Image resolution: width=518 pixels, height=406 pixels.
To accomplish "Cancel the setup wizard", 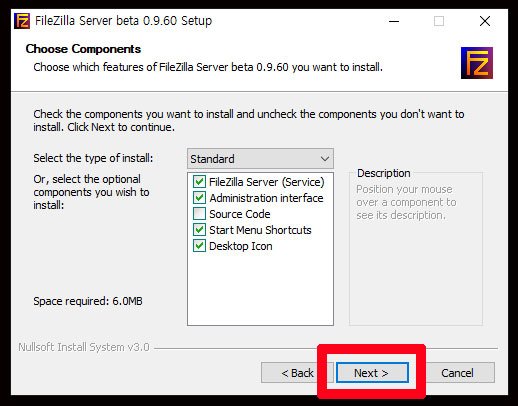I will [457, 373].
